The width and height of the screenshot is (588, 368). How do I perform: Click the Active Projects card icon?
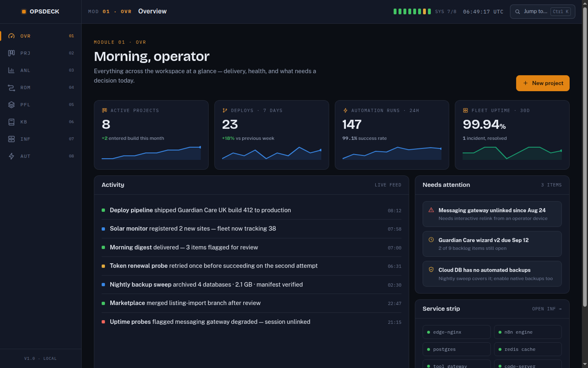click(104, 110)
